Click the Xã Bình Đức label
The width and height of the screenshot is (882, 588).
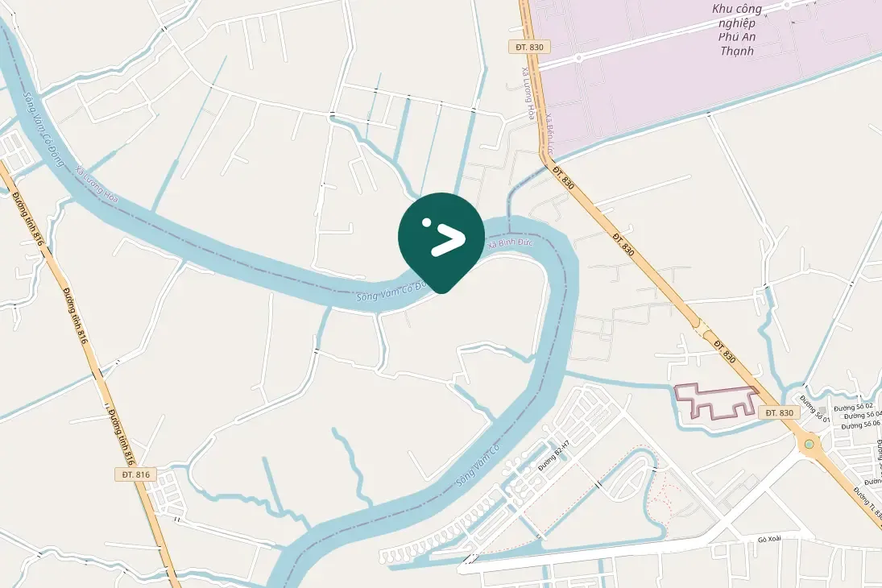pos(510,243)
